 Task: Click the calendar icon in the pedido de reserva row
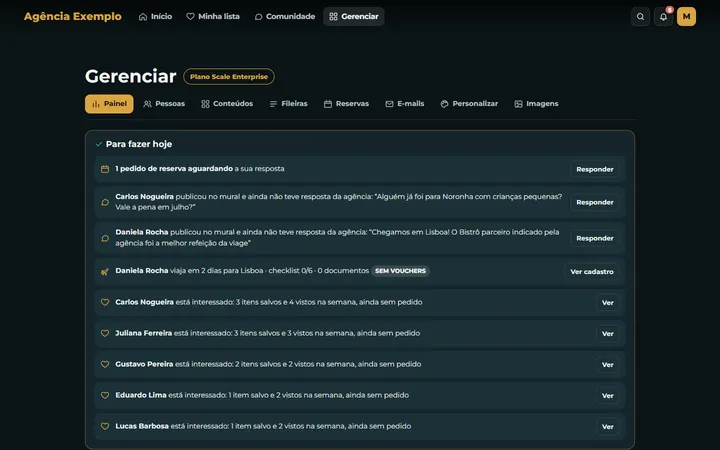click(x=105, y=169)
